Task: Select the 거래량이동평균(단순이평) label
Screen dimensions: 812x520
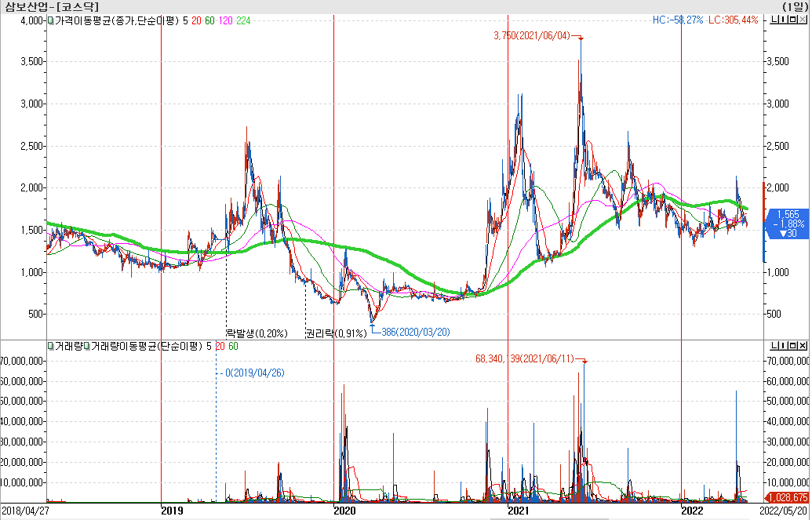Action: point(146,346)
